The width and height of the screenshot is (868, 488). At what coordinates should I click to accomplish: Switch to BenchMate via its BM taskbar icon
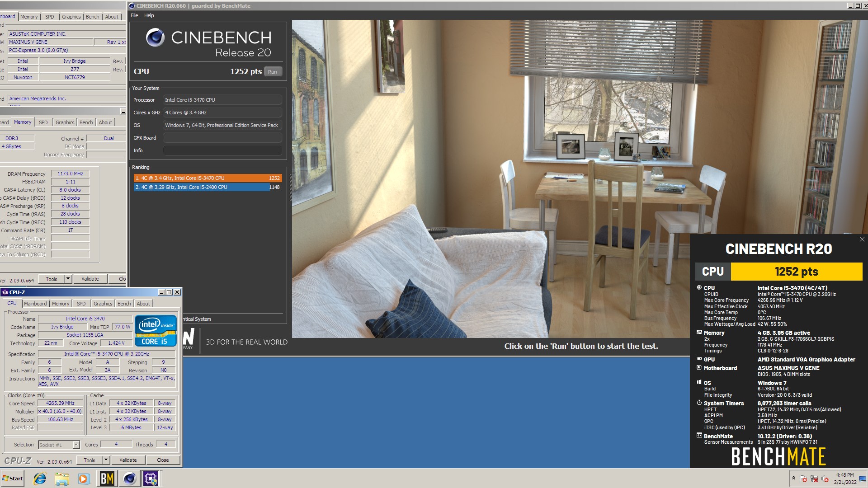coord(107,479)
